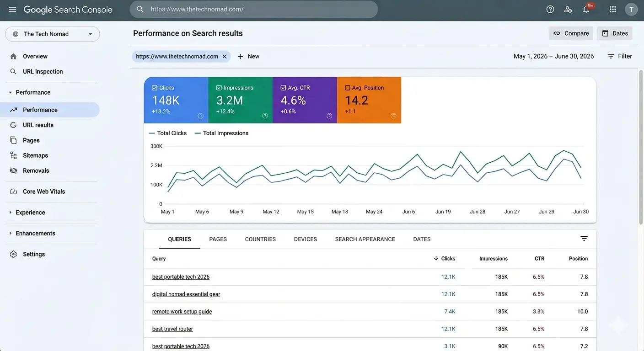Viewport: 644px width, 351px height.
Task: Toggle the Clicks metric card
Action: click(176, 100)
